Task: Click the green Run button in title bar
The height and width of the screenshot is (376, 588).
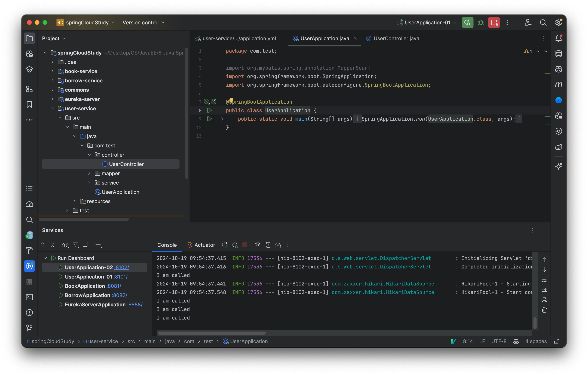Action: click(x=467, y=22)
